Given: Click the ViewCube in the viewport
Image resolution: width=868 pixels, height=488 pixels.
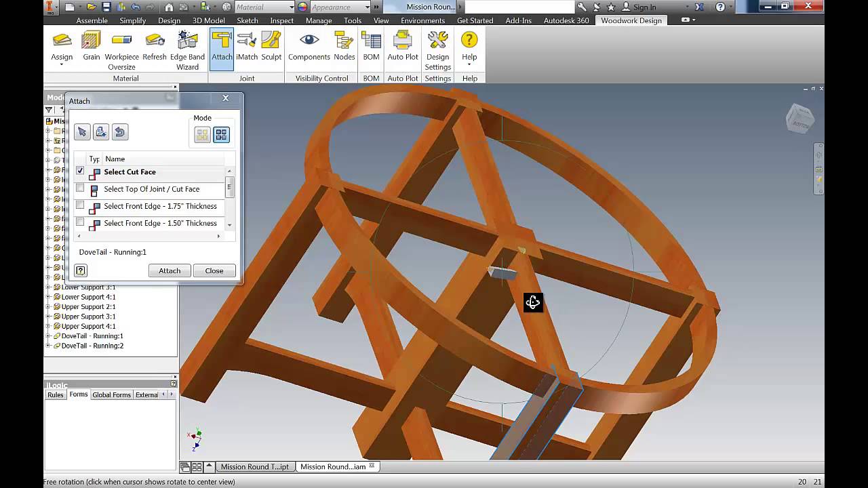Looking at the screenshot, I should 799,119.
